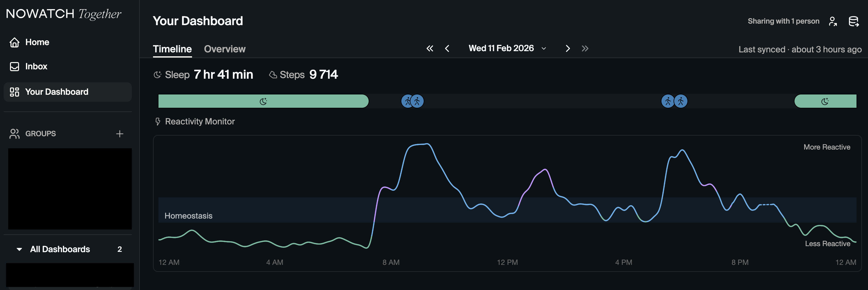The width and height of the screenshot is (868, 290).
Task: Jump far forward with double-right chevron
Action: coord(585,48)
